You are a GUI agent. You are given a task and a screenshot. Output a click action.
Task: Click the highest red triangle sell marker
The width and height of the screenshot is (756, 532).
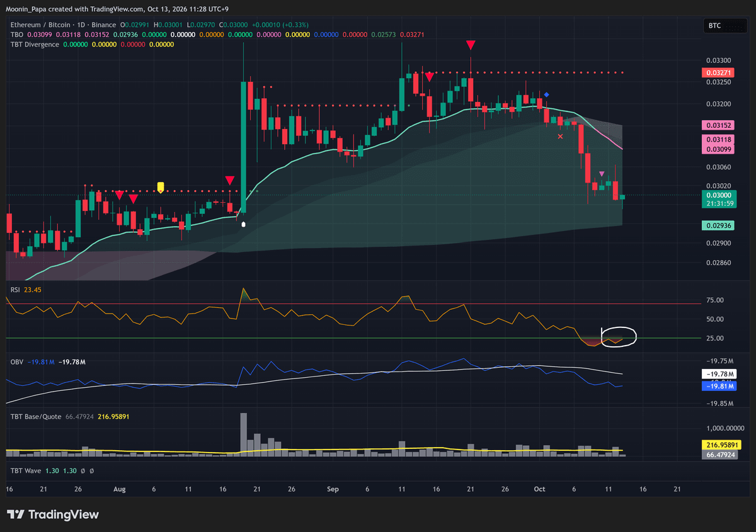click(x=471, y=45)
